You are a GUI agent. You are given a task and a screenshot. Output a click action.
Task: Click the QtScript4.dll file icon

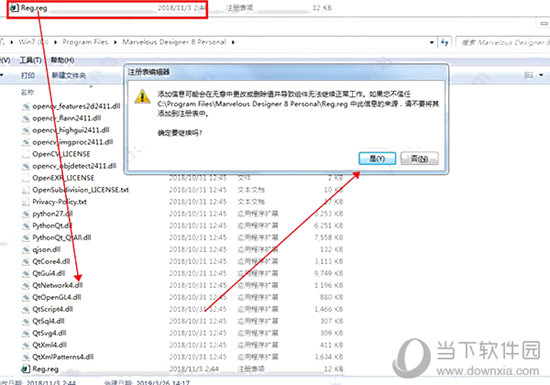tap(26, 309)
